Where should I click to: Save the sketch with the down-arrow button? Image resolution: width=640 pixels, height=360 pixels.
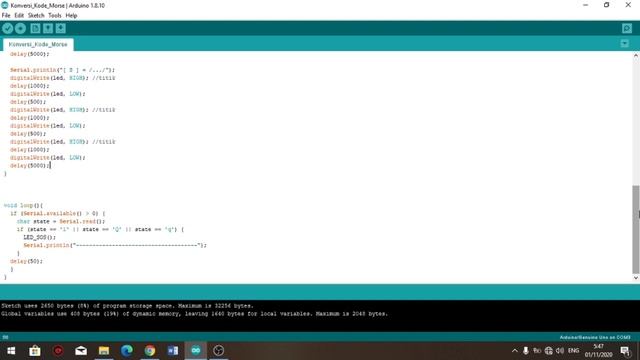click(x=61, y=29)
